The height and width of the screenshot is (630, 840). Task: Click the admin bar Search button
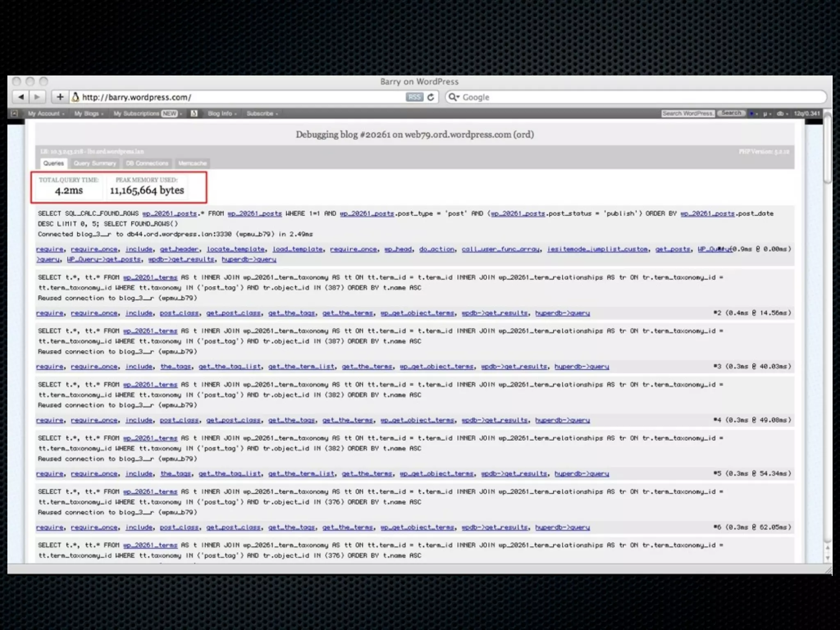tap(731, 113)
